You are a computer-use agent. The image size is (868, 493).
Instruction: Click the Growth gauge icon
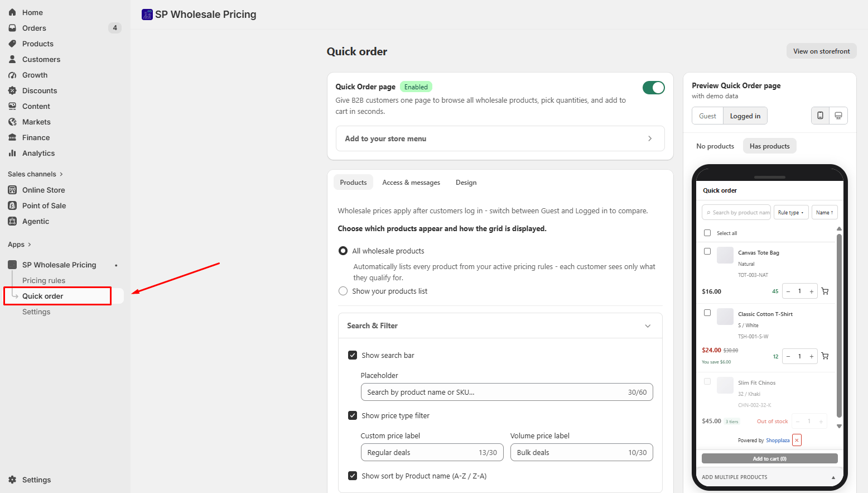tap(12, 75)
